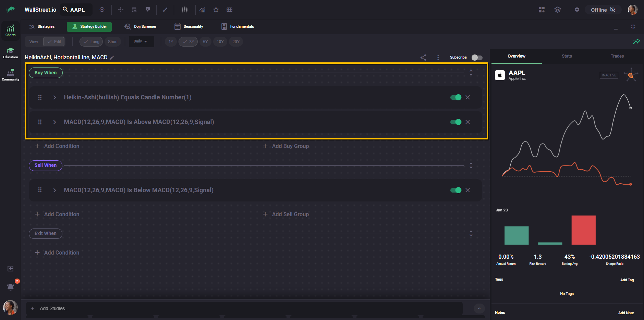Open the alerts bell icon

coord(11,287)
